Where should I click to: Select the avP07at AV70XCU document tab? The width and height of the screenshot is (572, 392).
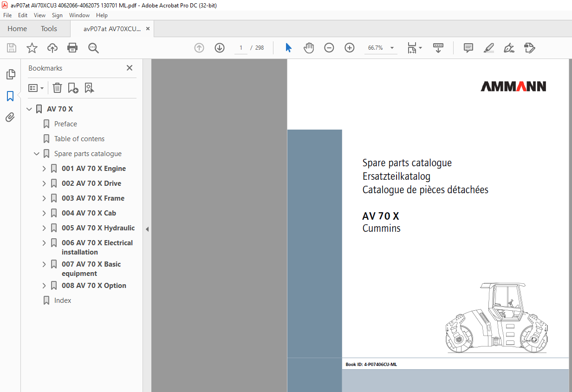coord(112,29)
